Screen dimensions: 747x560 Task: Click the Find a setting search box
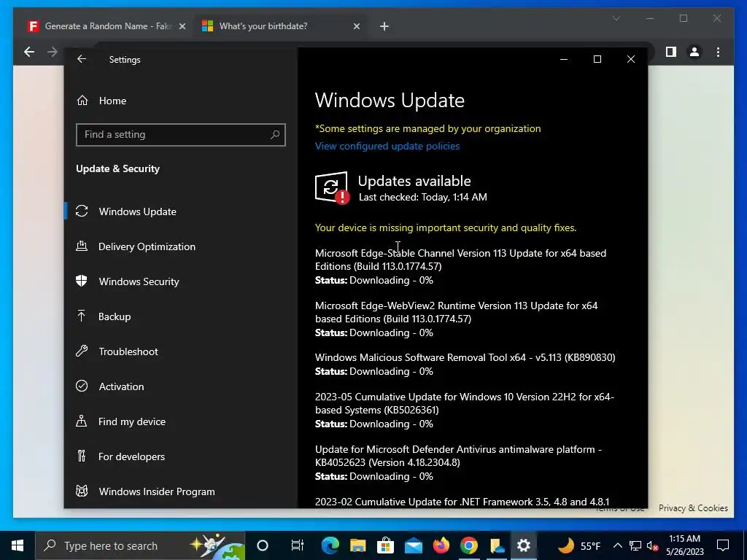[x=181, y=135]
